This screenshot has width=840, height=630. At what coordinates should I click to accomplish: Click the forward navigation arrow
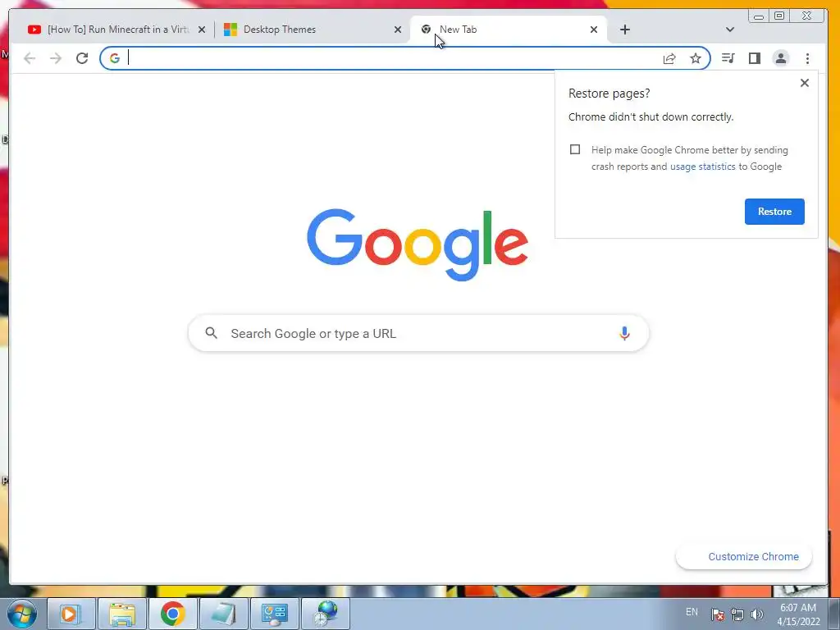(x=56, y=58)
